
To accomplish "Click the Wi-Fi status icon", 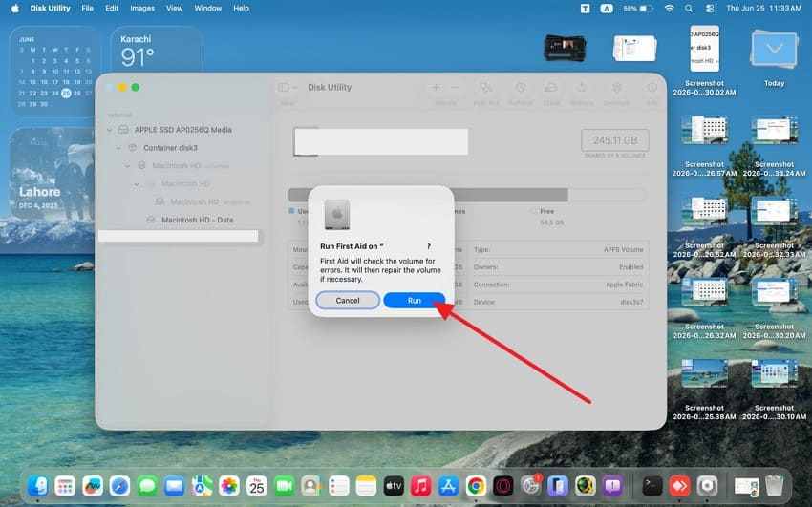I will pos(669,9).
